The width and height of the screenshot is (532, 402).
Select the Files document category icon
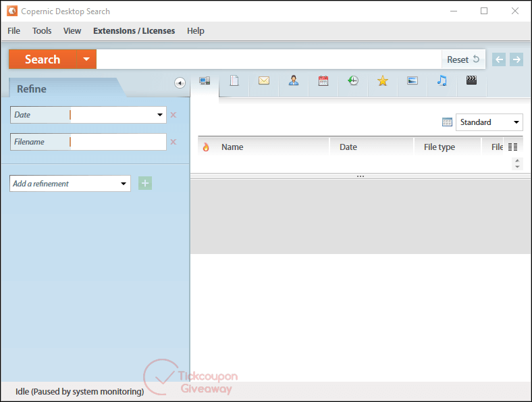point(234,80)
